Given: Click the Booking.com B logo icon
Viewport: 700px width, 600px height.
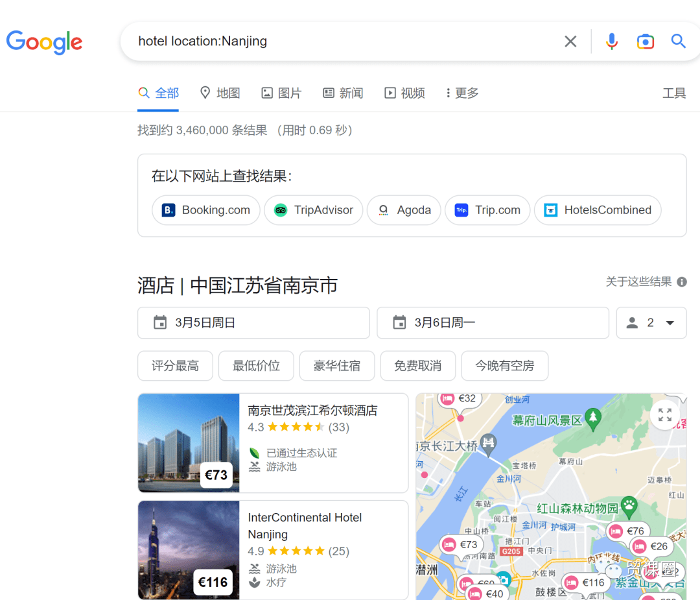Looking at the screenshot, I should (169, 210).
